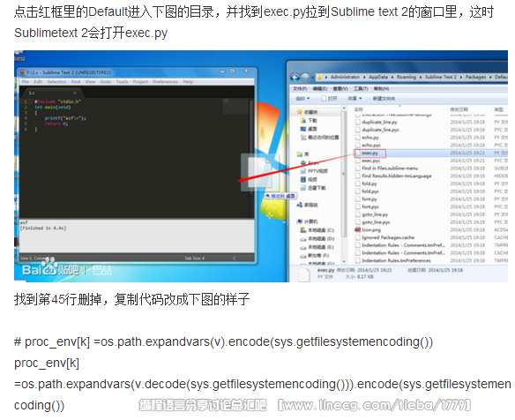
Task: Click the Sublime Text title bar app icon
Action: [22, 72]
